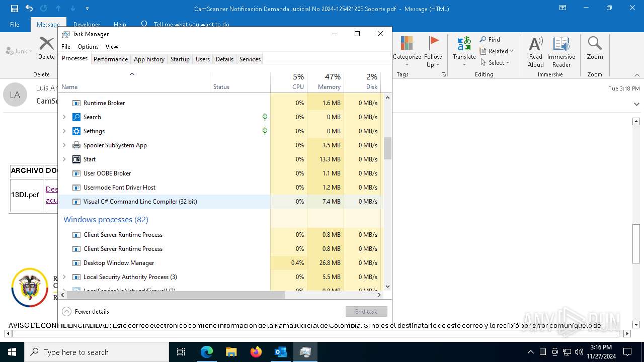
Task: Click Visual C# Command Line Compiler icon
Action: (x=76, y=202)
